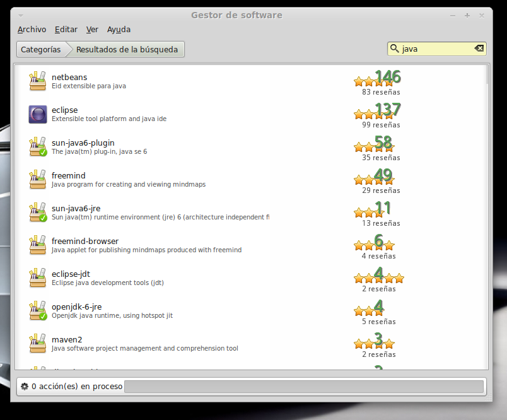Screen dimensions: 507x420
Task: Click the gear icon in status bar
Action: point(25,386)
